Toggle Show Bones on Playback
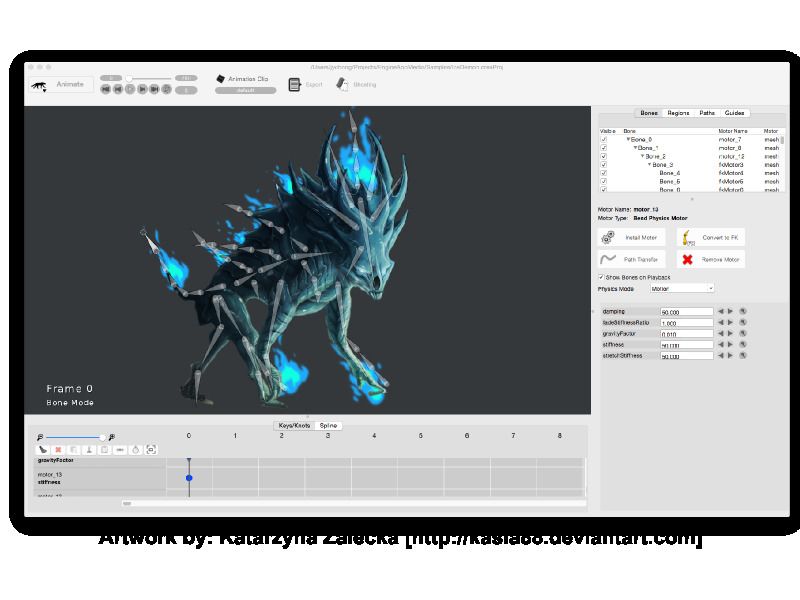The image size is (800, 600). click(x=600, y=276)
